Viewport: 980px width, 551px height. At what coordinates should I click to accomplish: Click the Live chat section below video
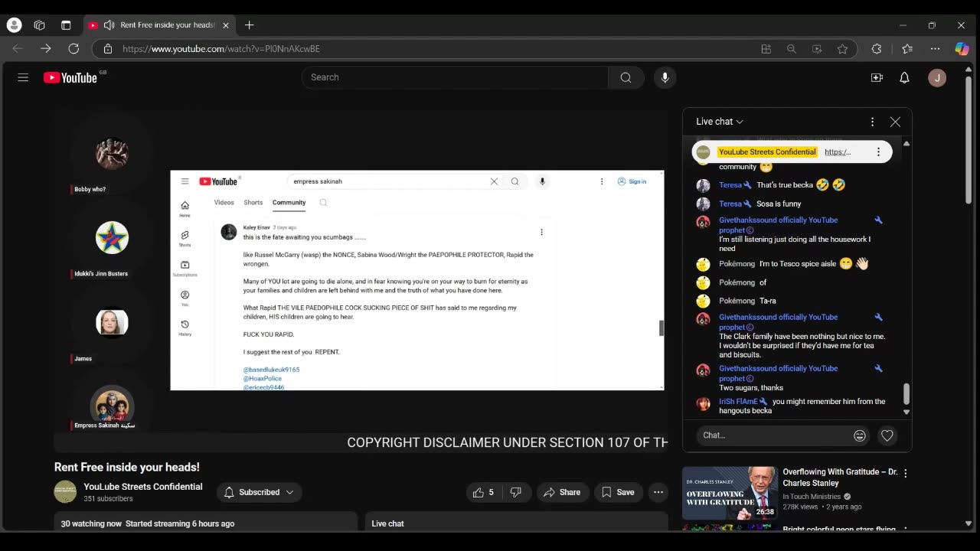coord(517,522)
